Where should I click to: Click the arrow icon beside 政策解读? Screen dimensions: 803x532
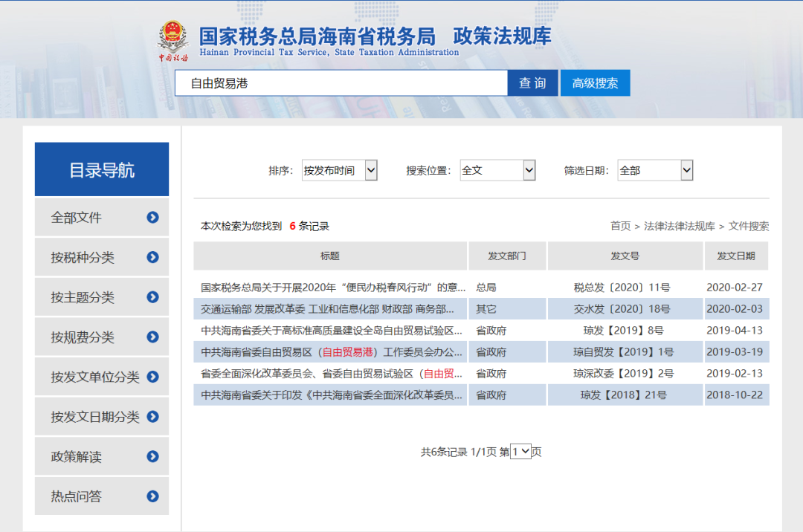[152, 456]
